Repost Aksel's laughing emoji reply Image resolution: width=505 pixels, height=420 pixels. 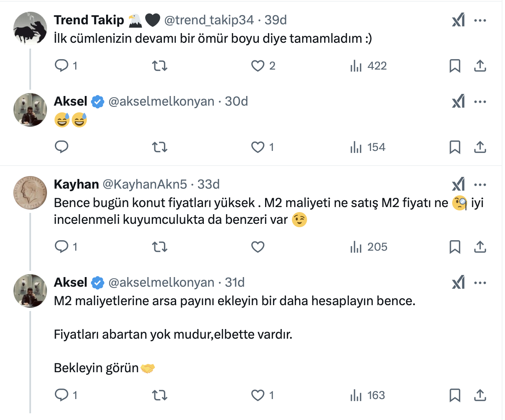160,147
